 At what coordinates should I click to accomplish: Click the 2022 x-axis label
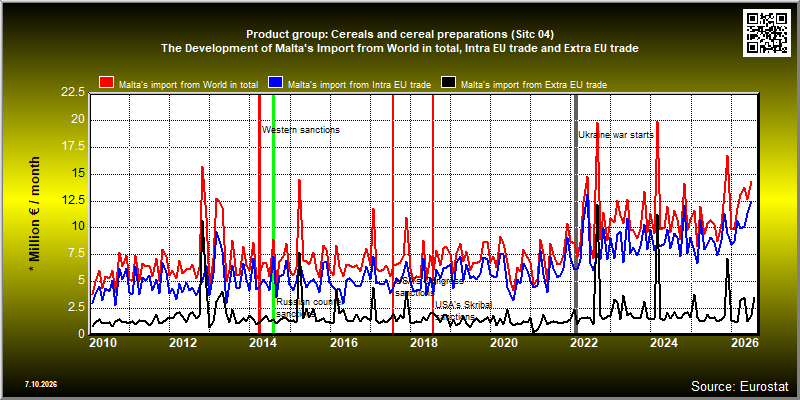[x=582, y=342]
